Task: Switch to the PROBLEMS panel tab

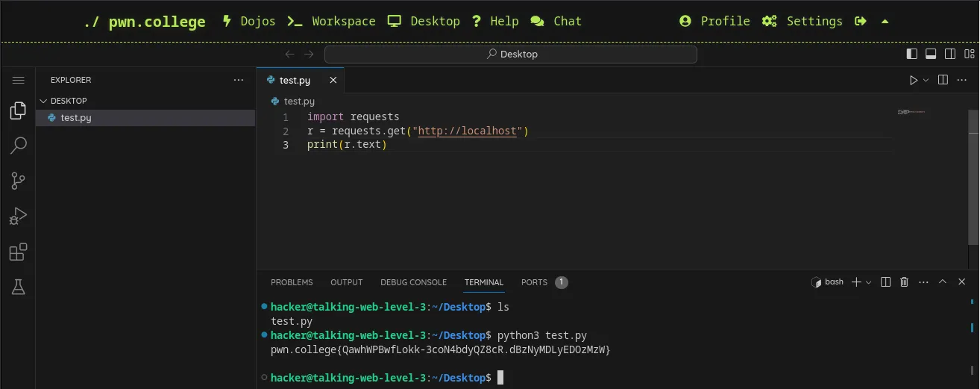Action: pos(292,282)
